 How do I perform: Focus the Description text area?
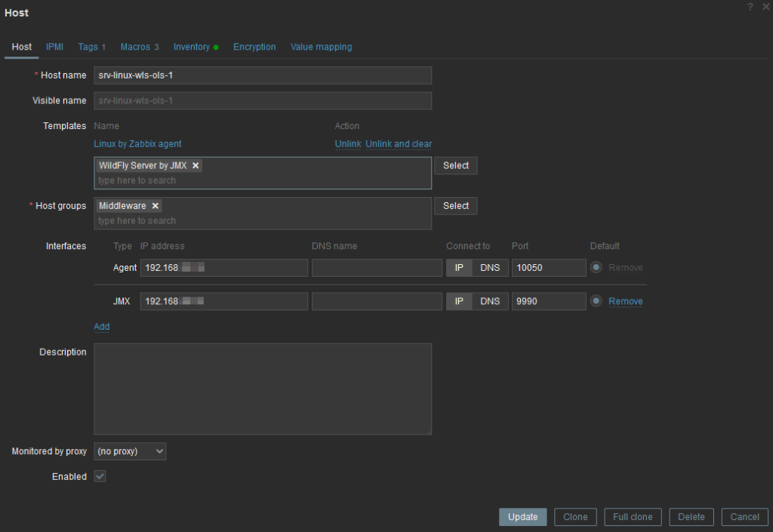click(263, 389)
